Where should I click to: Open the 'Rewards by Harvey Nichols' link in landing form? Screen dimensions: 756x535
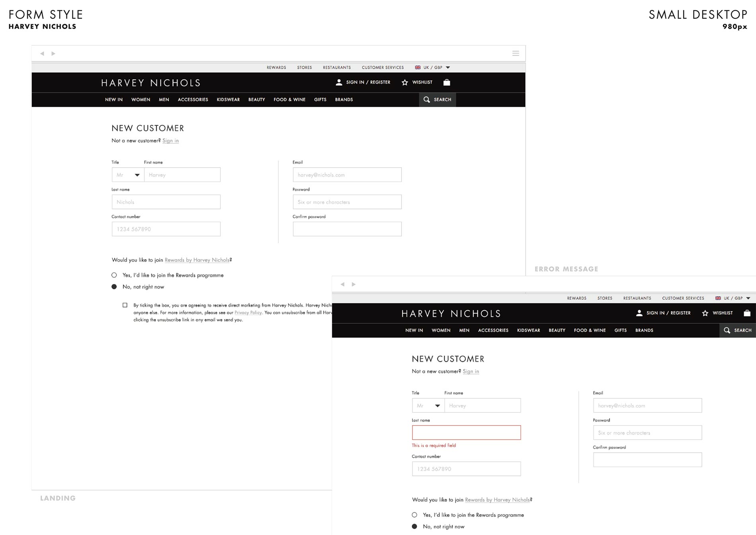coord(197,260)
